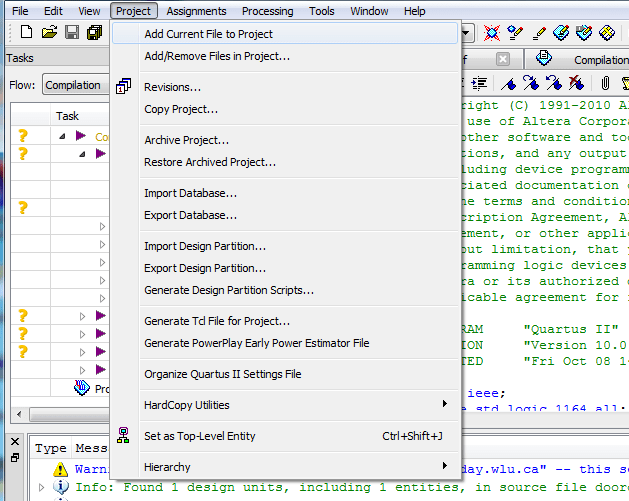Click the Save floppy disk icon
The height and width of the screenshot is (501, 629).
click(x=72, y=32)
